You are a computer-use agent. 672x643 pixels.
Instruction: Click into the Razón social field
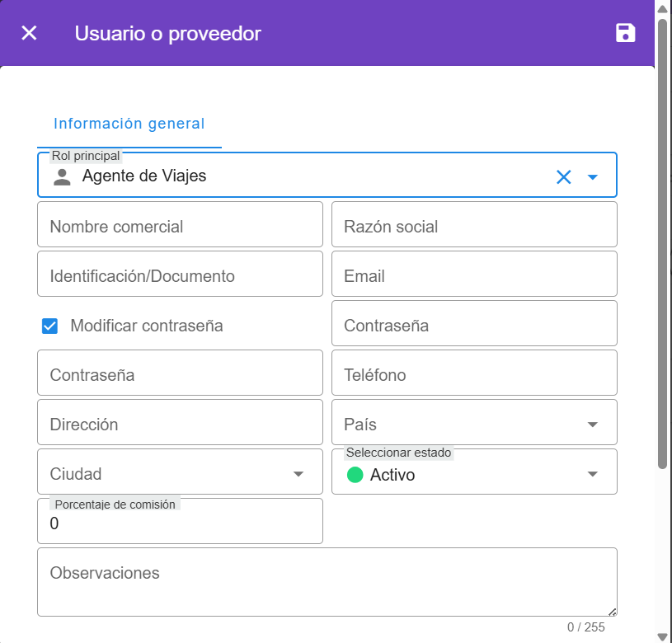[474, 227]
